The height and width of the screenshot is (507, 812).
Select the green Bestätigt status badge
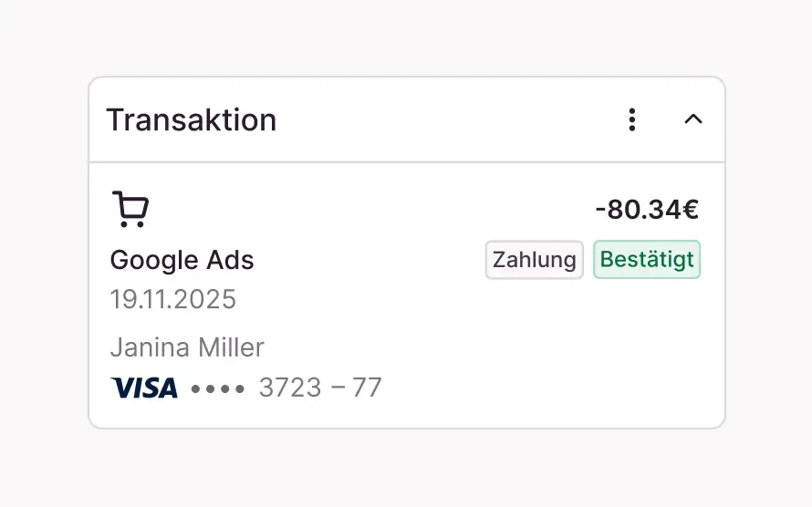coord(647,260)
